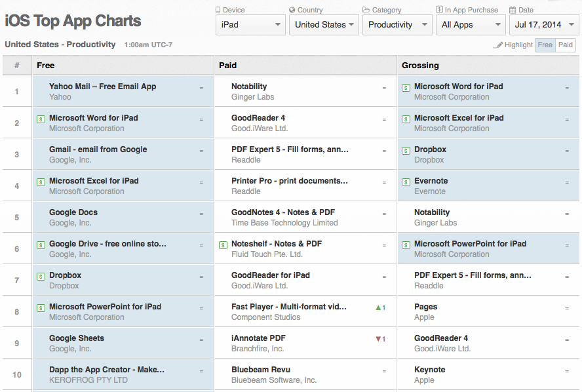Click publisher KEROFROG PTY LTD

(88, 380)
